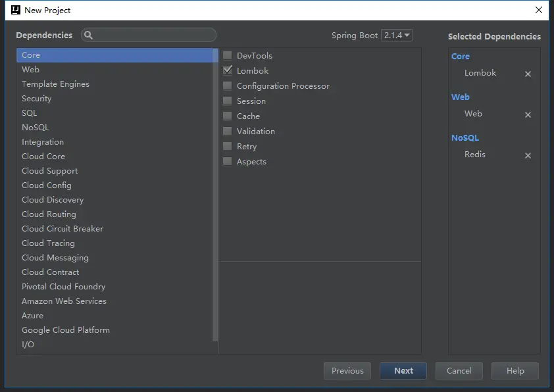Check the Retry dependency
The image size is (554, 392).
pos(228,147)
